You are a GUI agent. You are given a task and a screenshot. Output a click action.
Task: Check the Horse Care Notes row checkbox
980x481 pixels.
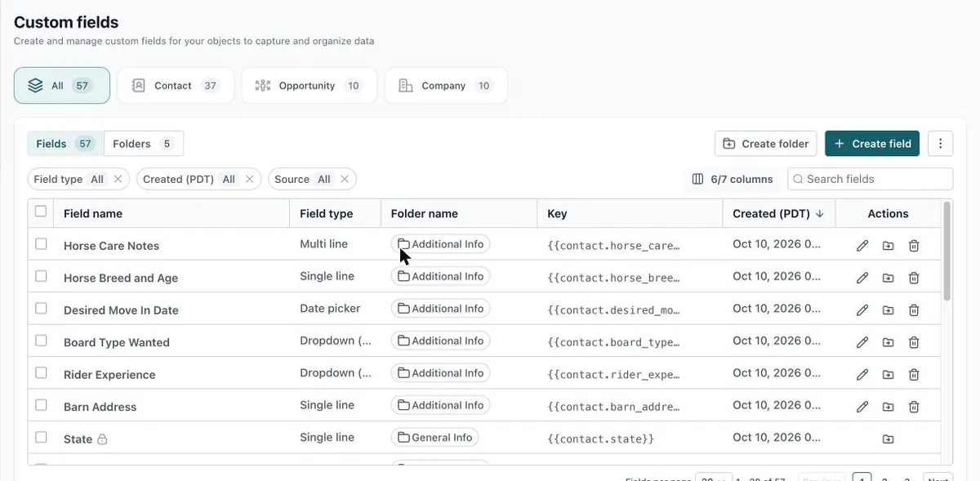pos(41,244)
